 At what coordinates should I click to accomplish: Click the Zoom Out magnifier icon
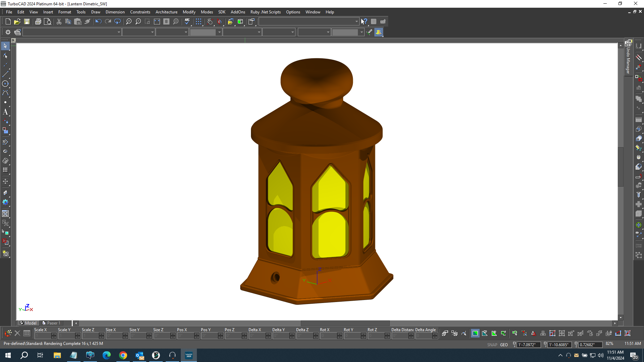(138, 21)
